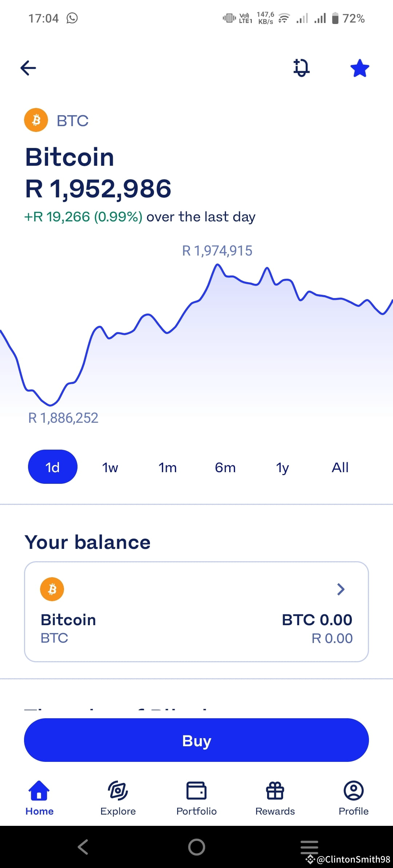Tap the price chart peak at R 1,974,915
The width and height of the screenshot is (393, 868).
(218, 265)
